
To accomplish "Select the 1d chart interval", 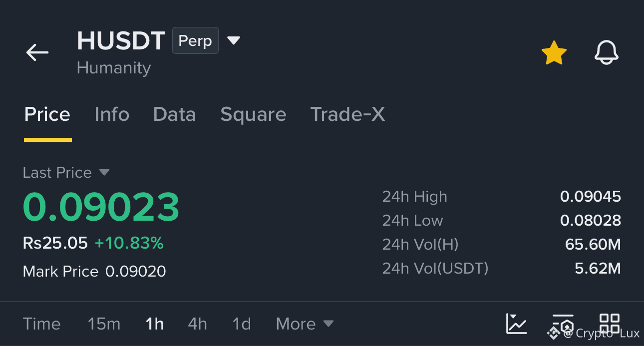I will coord(242,324).
